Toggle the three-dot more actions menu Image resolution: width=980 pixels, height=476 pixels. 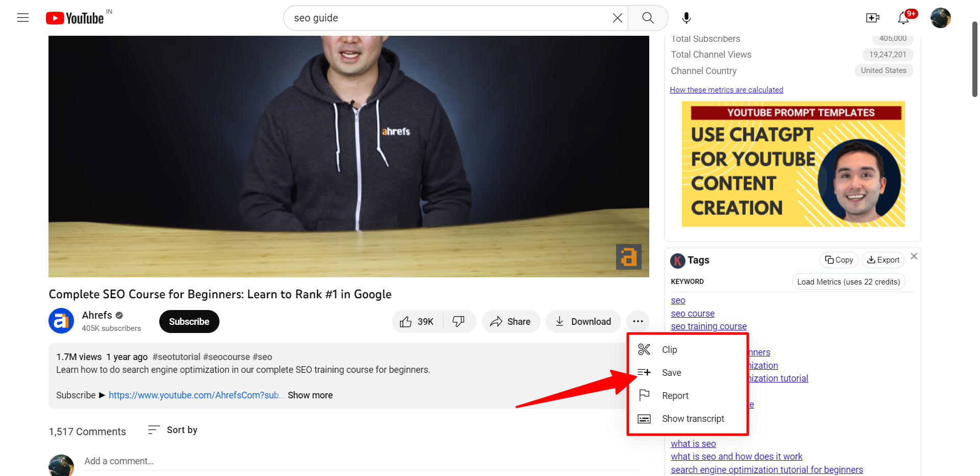click(x=638, y=322)
